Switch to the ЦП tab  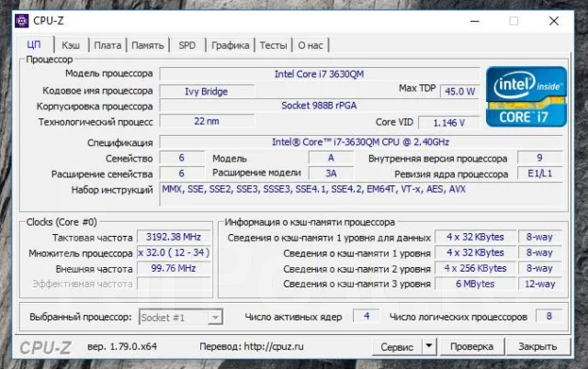(x=34, y=45)
